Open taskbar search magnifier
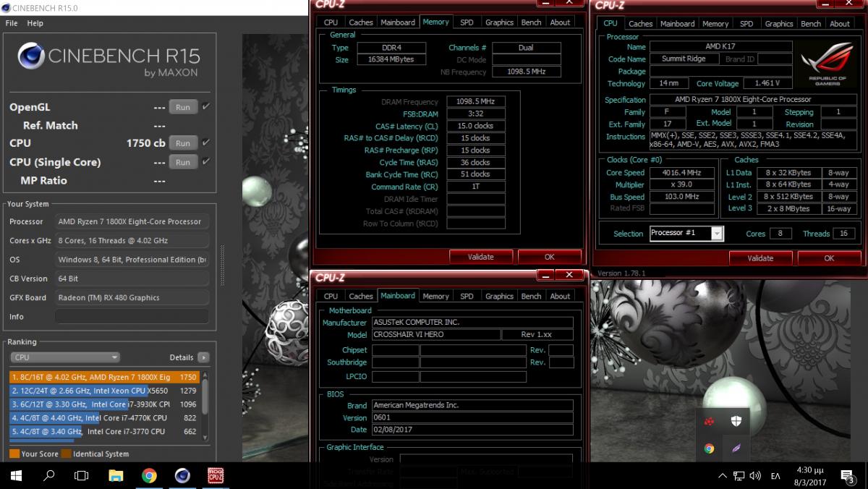Image resolution: width=868 pixels, height=489 pixels. click(x=49, y=475)
